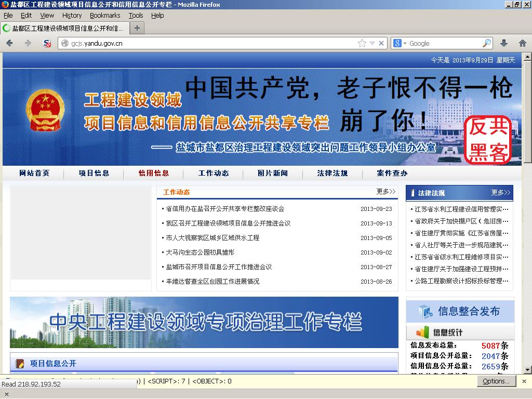Image resolution: width=532 pixels, height=399 pixels.
Task: Click the empty picture news slideshow area
Action: (x=81, y=232)
